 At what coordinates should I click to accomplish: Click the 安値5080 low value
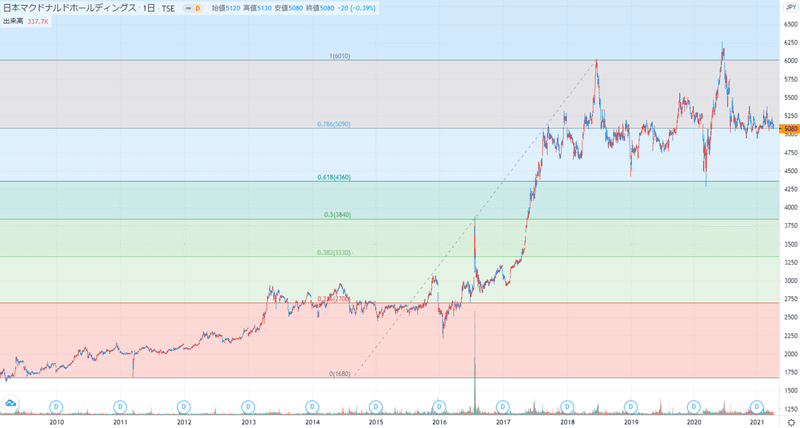(x=289, y=8)
